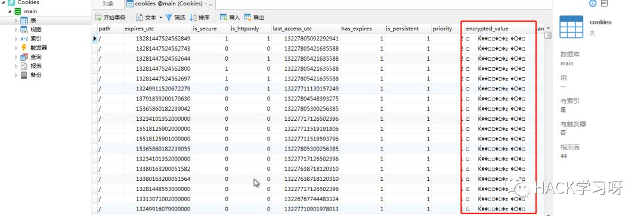This screenshot has width=644, height=216.
Task: Open the 文本 dropdown arrow
Action: point(160,18)
